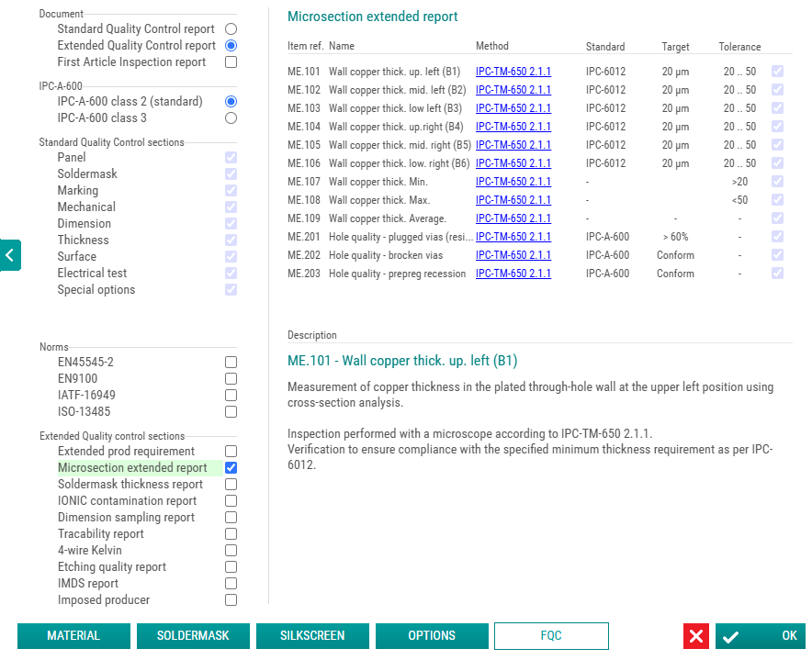Toggle the ME.108 row checkbox

pyautogui.click(x=777, y=200)
